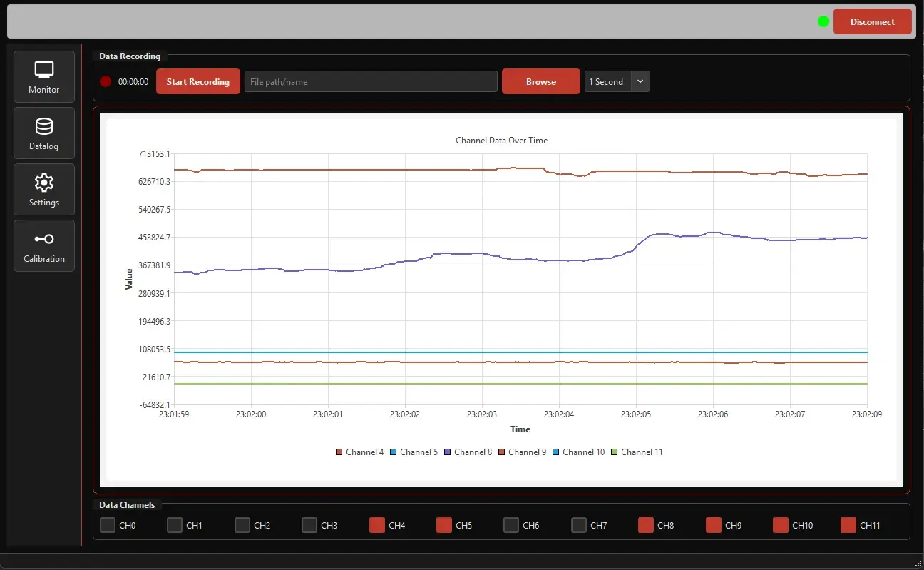Expand interval list using chevron arrow
The image size is (924, 570).
tap(640, 81)
